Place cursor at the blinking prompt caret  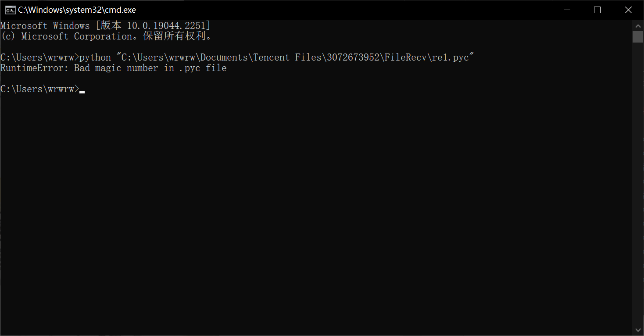click(82, 92)
